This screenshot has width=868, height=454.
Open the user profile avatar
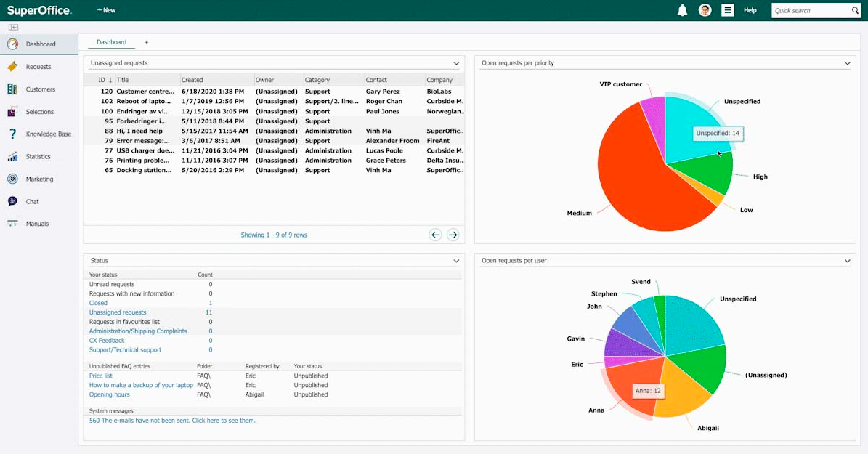pyautogui.click(x=705, y=10)
